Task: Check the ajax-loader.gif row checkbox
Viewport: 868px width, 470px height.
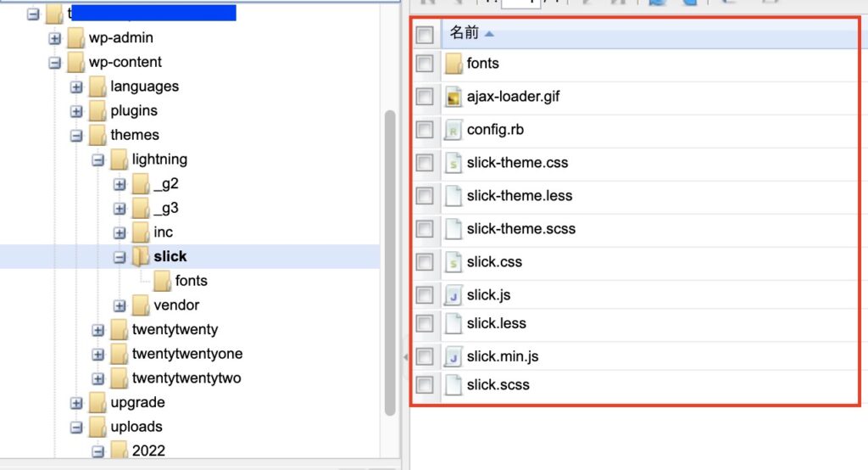Action: 425,97
